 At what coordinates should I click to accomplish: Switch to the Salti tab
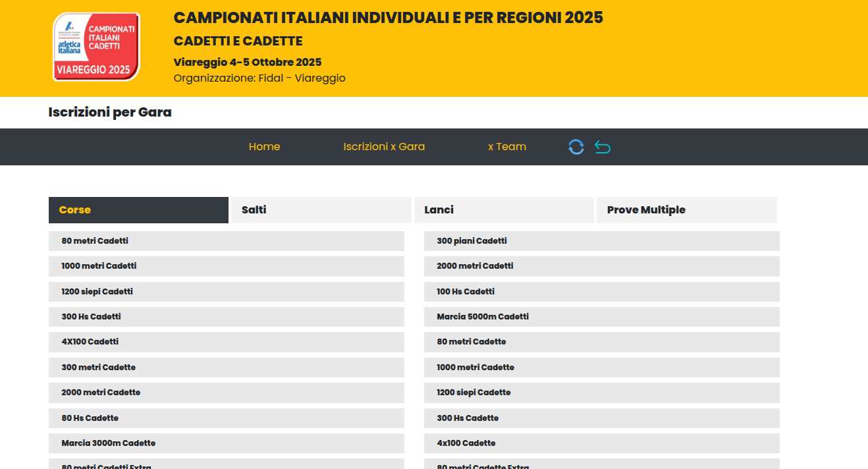tap(321, 210)
